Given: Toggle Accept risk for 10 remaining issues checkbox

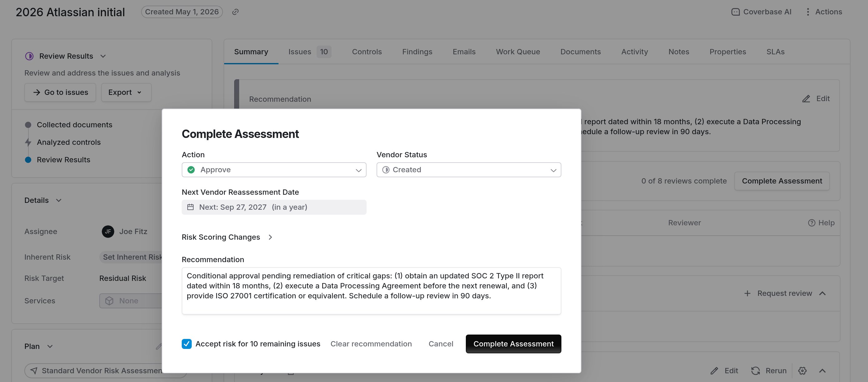Looking at the screenshot, I should coord(187,344).
